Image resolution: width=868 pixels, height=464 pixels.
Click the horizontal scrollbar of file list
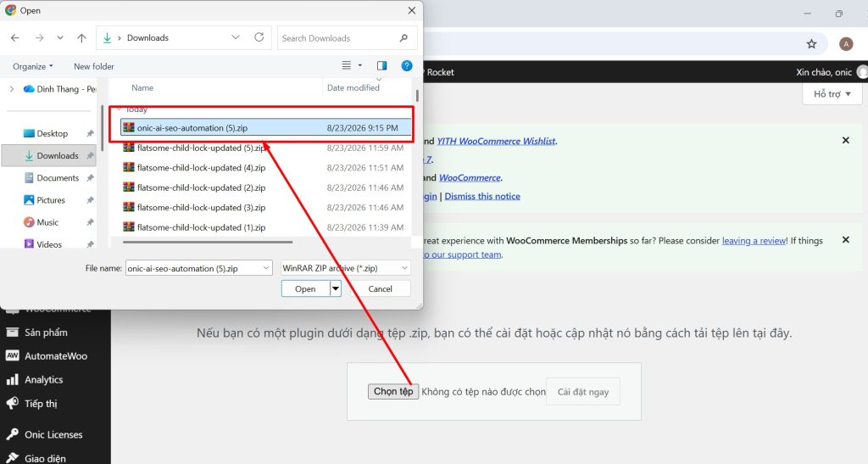pyautogui.click(x=208, y=242)
